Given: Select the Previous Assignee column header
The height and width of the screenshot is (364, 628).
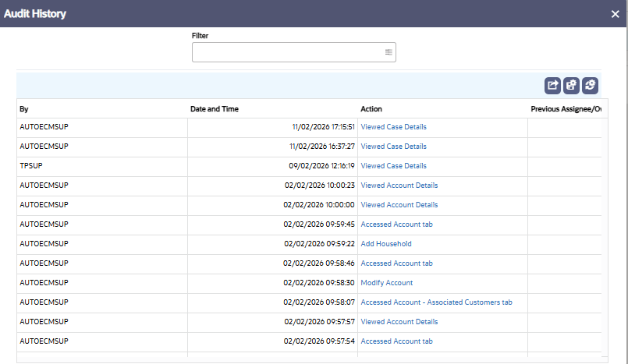Looking at the screenshot, I should pyautogui.click(x=566, y=109).
